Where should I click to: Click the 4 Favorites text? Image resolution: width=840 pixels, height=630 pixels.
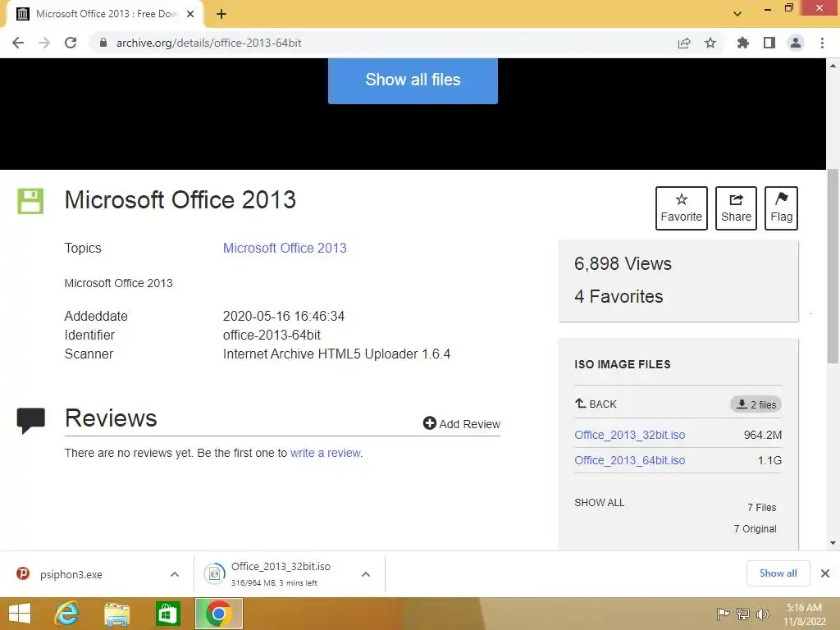coord(619,296)
